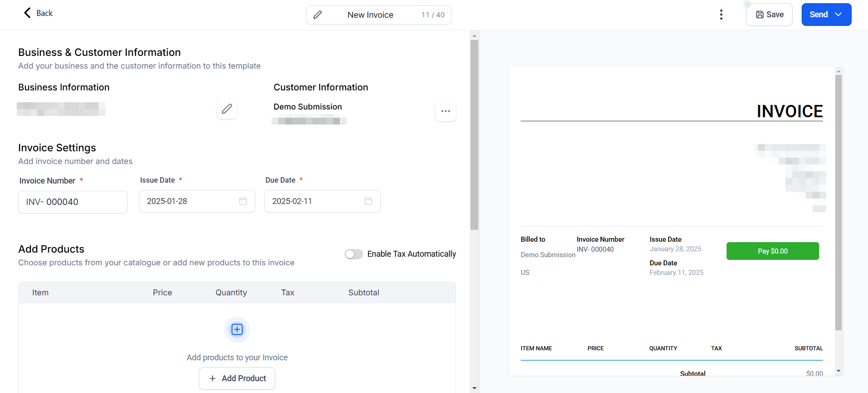
Task: Click the Save button
Action: (x=769, y=15)
